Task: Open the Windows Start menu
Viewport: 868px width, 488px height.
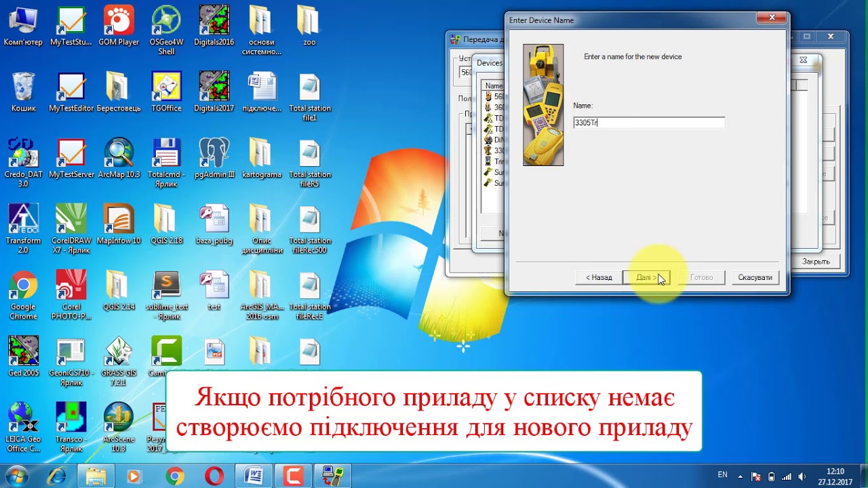Action: [x=16, y=476]
